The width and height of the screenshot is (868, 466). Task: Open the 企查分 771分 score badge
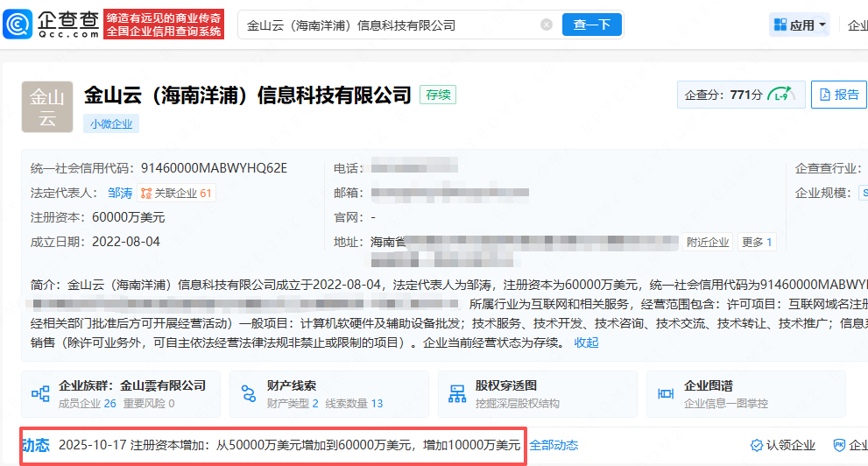(740, 95)
